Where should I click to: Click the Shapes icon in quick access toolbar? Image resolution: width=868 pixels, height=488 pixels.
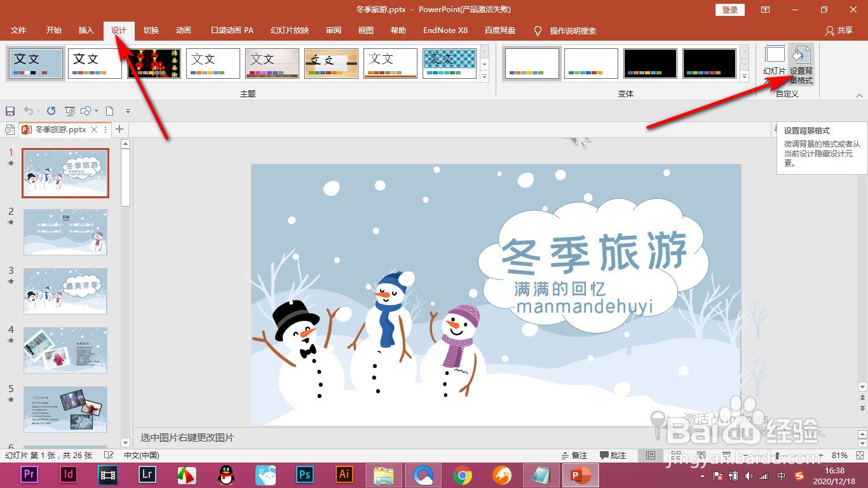click(86, 111)
